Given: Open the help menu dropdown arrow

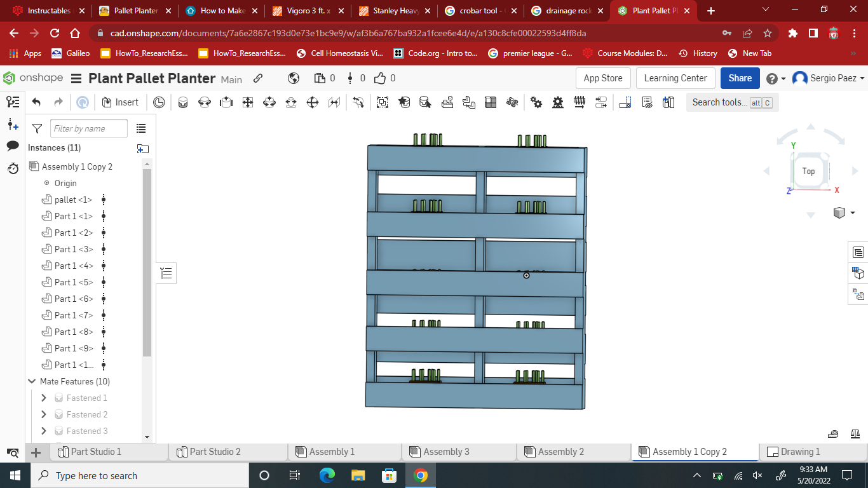Looking at the screenshot, I should click(x=783, y=78).
